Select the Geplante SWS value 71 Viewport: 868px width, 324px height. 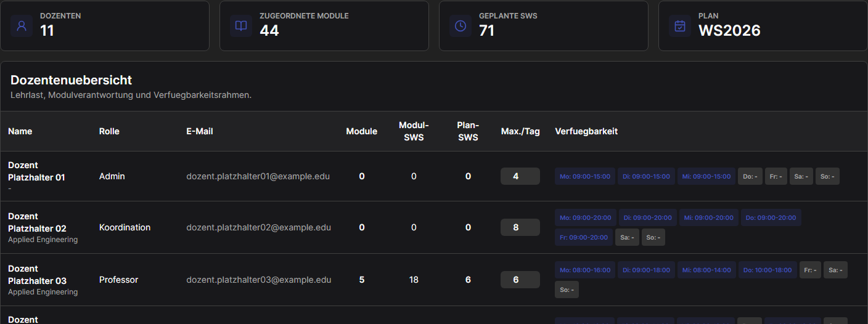tap(486, 31)
